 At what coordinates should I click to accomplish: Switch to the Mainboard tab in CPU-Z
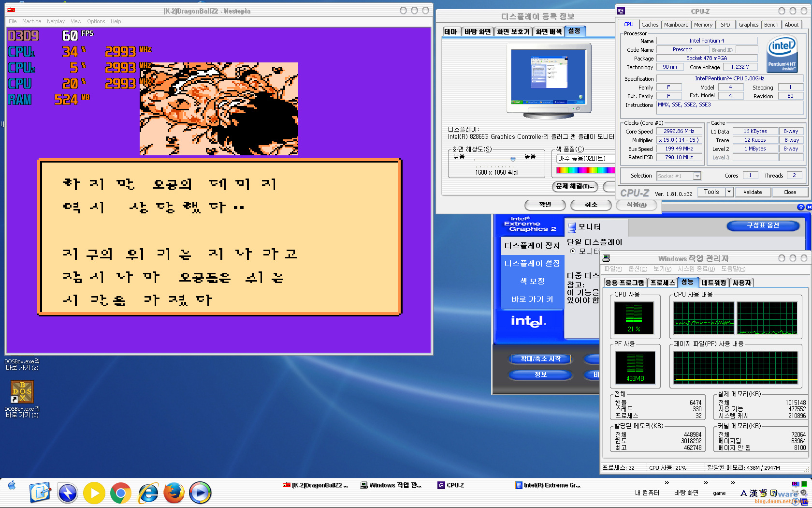676,25
